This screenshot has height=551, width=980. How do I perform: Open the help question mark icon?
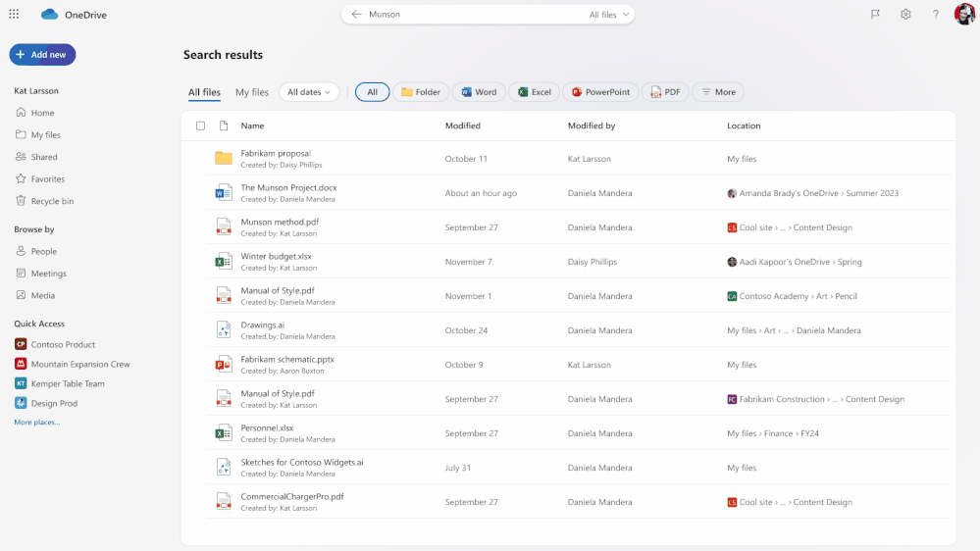[935, 15]
